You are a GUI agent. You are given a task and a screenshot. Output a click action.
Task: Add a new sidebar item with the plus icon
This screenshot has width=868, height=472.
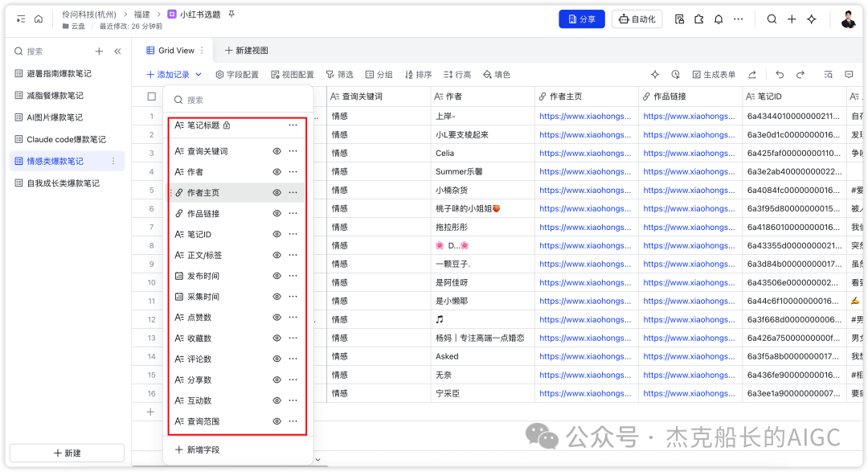[99, 51]
